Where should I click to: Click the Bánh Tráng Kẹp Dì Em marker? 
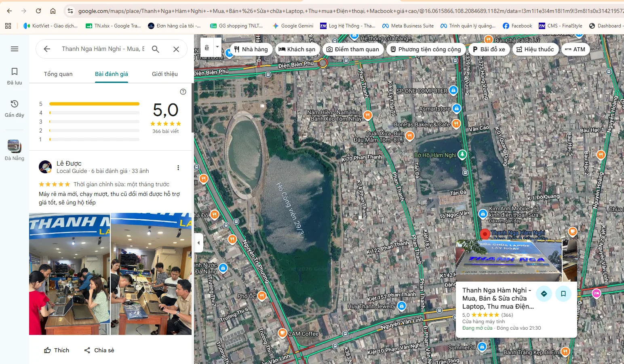click(x=565, y=351)
